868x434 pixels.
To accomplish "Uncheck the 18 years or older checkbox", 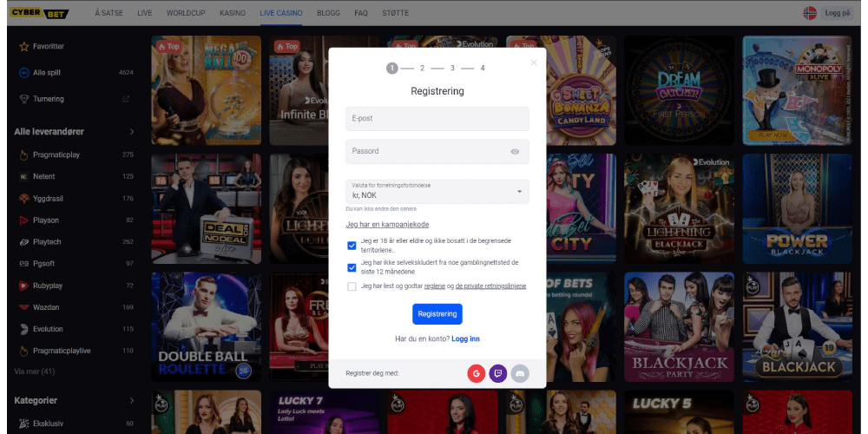I will (x=352, y=246).
